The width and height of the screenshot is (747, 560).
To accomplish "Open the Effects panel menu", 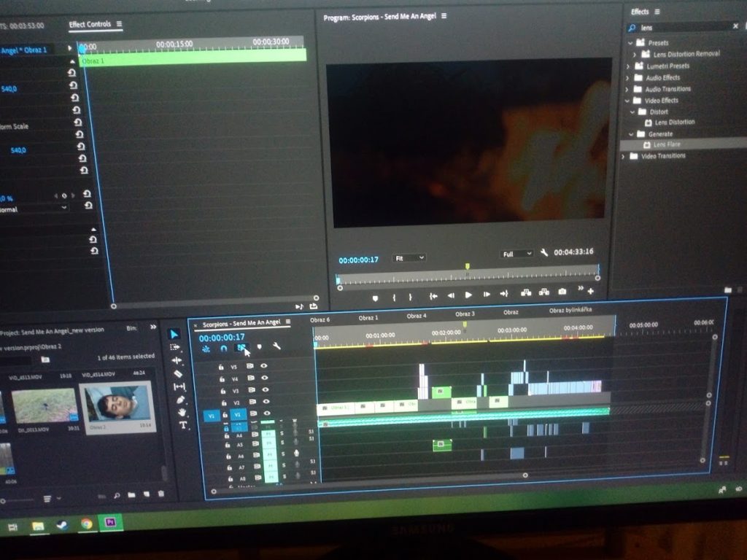I will (x=657, y=12).
